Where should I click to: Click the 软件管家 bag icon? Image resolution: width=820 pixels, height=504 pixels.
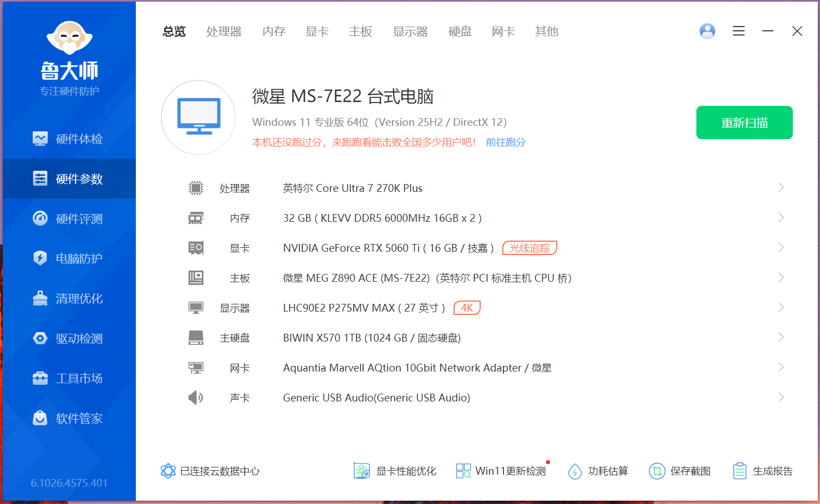(x=40, y=418)
